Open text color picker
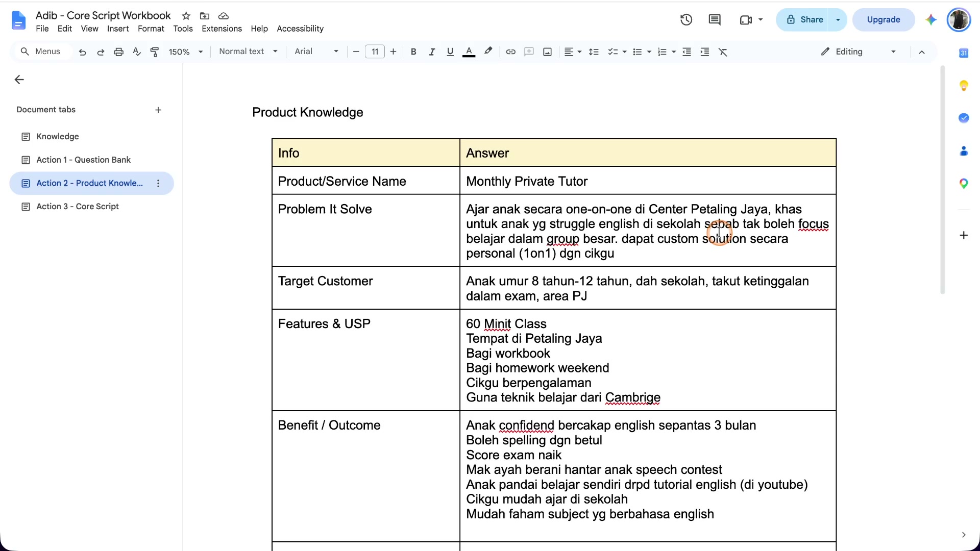 [x=469, y=52]
